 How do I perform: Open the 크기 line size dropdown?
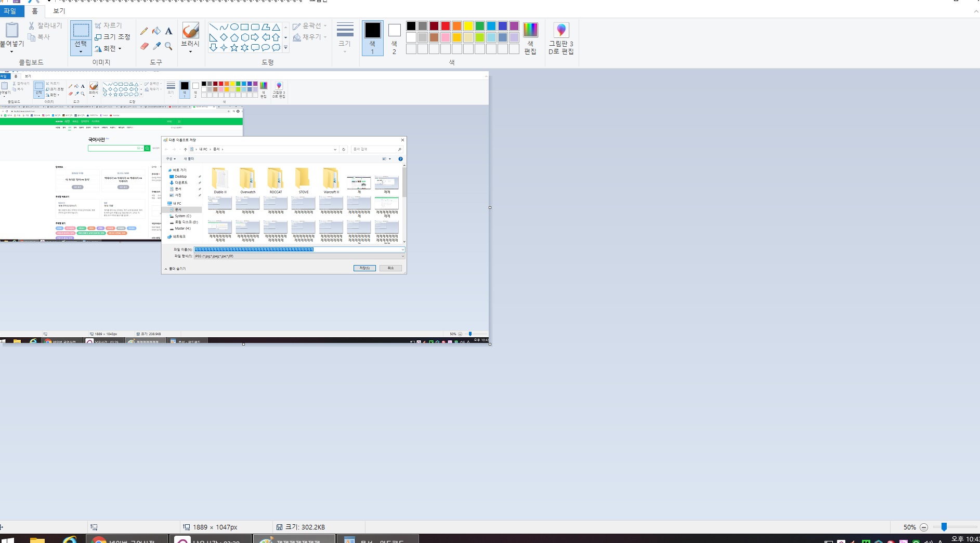(345, 37)
